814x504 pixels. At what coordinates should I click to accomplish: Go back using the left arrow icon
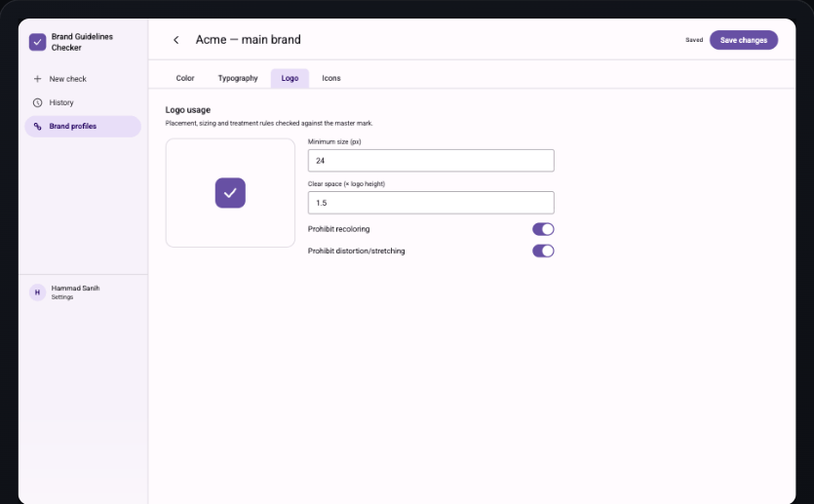click(x=176, y=40)
